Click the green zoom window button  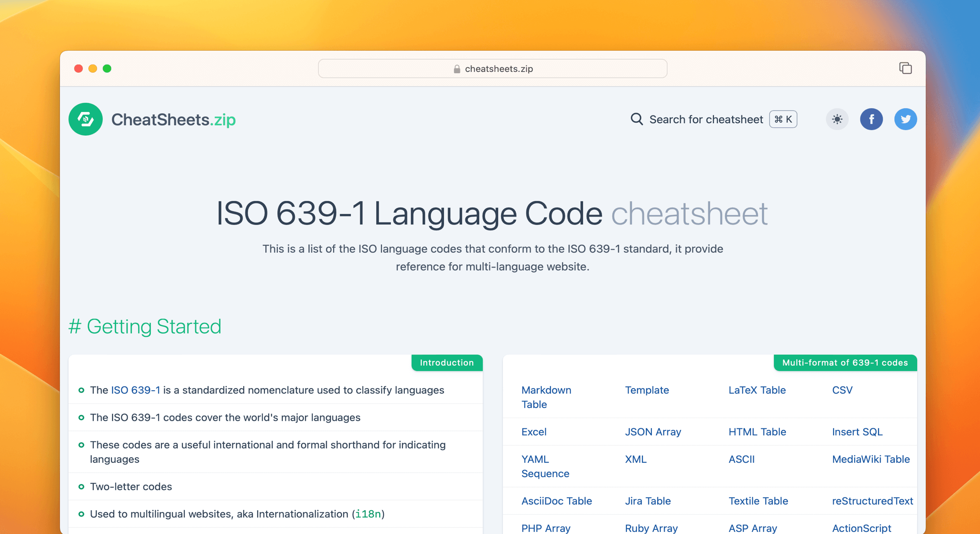107,68
